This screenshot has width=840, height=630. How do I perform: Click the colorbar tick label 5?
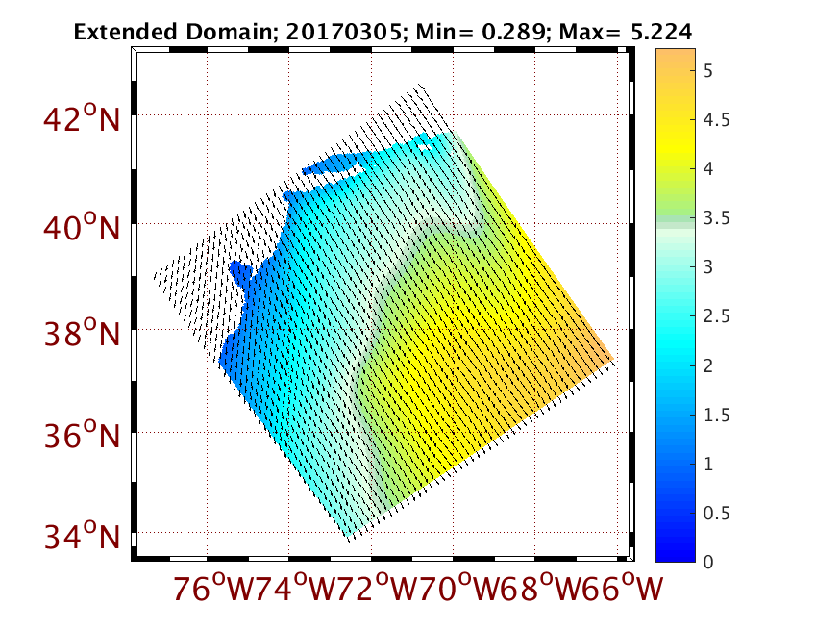(x=708, y=71)
